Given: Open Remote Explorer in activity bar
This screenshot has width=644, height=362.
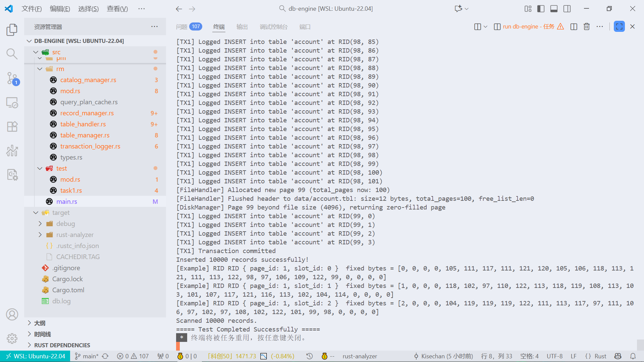Looking at the screenshot, I should tap(12, 102).
